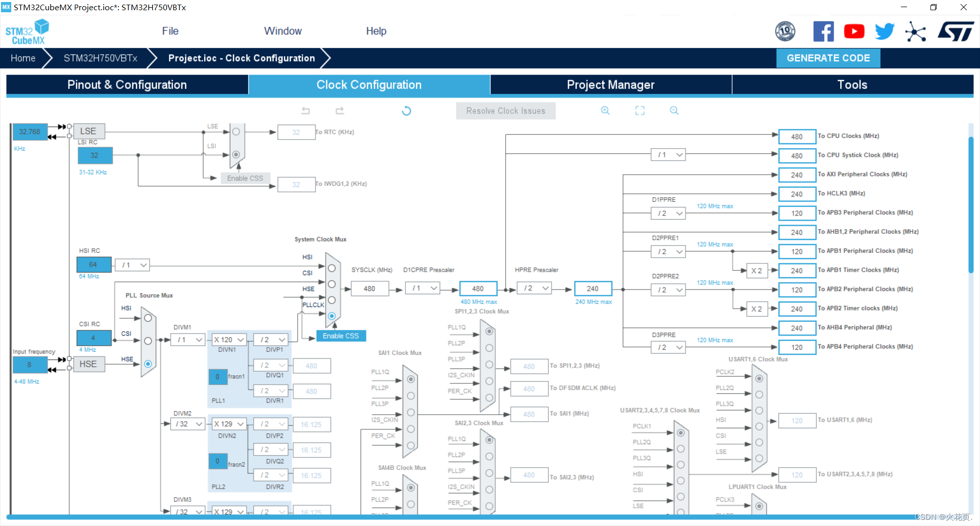Image resolution: width=980 pixels, height=526 pixels.
Task: Open the D2PPRE1 /2 dropdown
Action: coord(668,252)
